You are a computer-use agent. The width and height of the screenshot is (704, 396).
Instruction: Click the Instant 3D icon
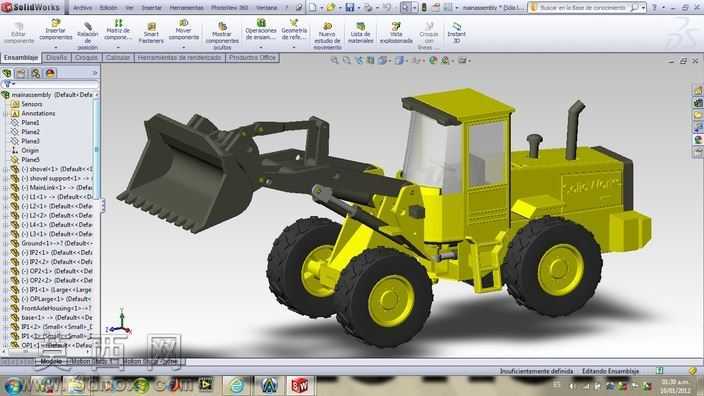pos(457,26)
